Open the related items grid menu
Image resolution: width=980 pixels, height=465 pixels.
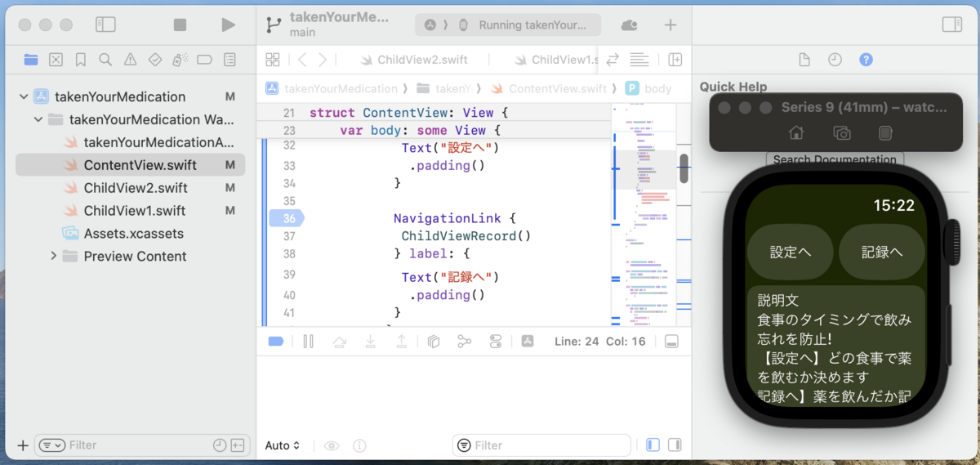tap(273, 60)
